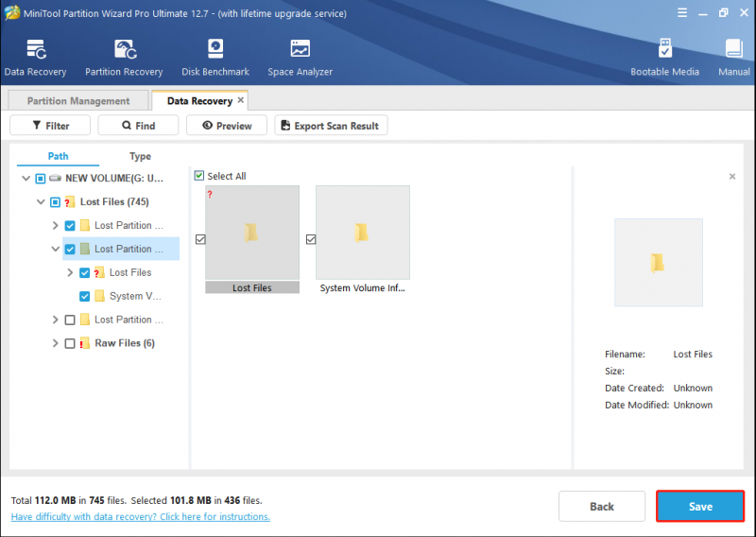Viewport: 756px width, 537px height.
Task: Expand the Raw Files (6) tree node
Action: pyautogui.click(x=55, y=343)
